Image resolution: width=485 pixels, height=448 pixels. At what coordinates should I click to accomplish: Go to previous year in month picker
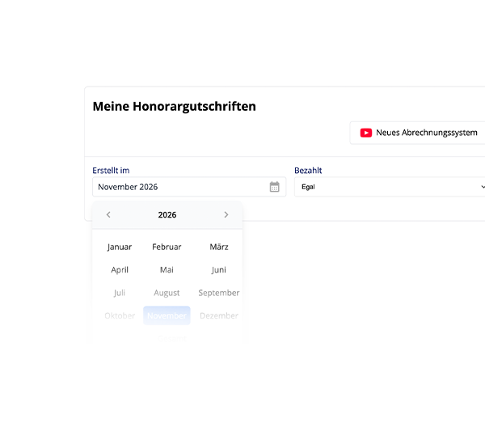109,215
